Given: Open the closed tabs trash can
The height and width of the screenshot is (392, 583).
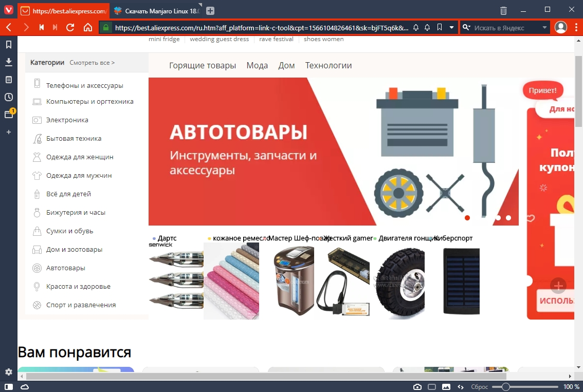Looking at the screenshot, I should point(503,10).
